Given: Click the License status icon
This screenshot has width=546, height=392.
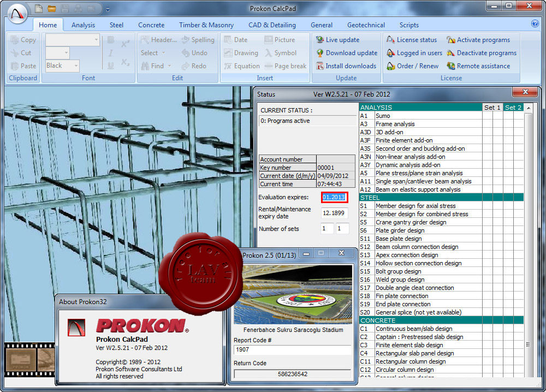Looking at the screenshot, I should coord(391,40).
